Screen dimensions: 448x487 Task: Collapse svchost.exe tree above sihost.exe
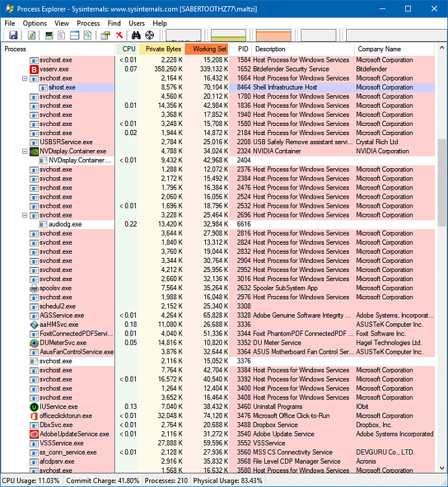pos(25,79)
